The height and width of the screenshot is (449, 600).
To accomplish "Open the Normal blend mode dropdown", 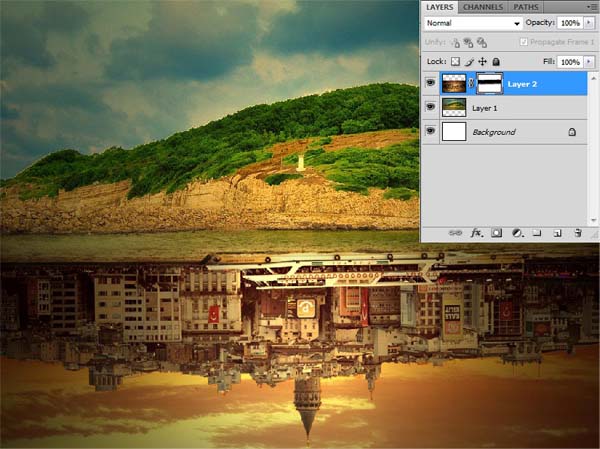I will pyautogui.click(x=473, y=23).
